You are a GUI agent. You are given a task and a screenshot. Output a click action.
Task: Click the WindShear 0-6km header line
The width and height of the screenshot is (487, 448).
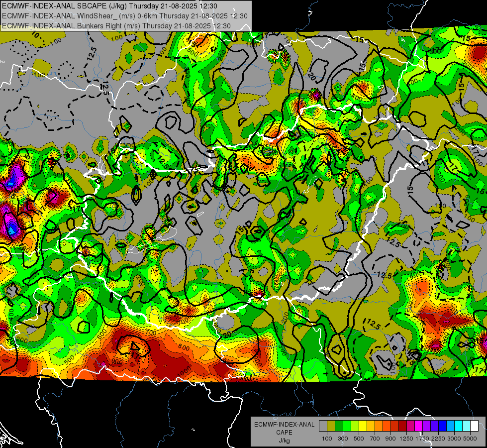click(x=124, y=16)
